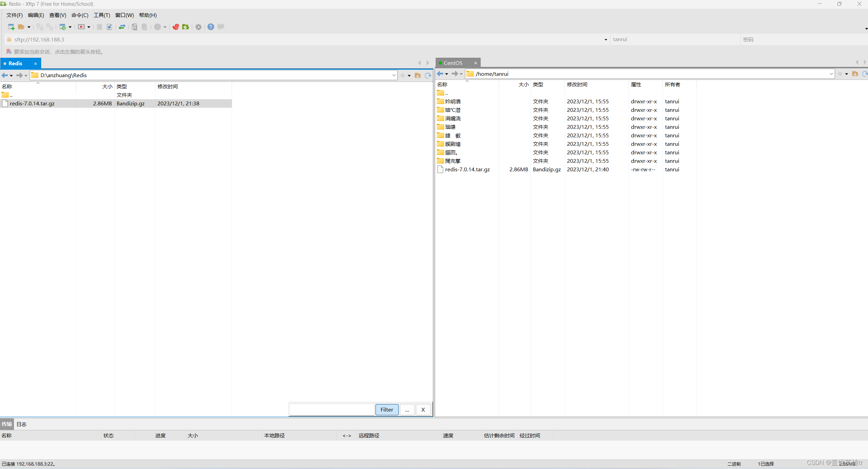
Task: Launch Xshell via red swirl icon
Action: (176, 27)
